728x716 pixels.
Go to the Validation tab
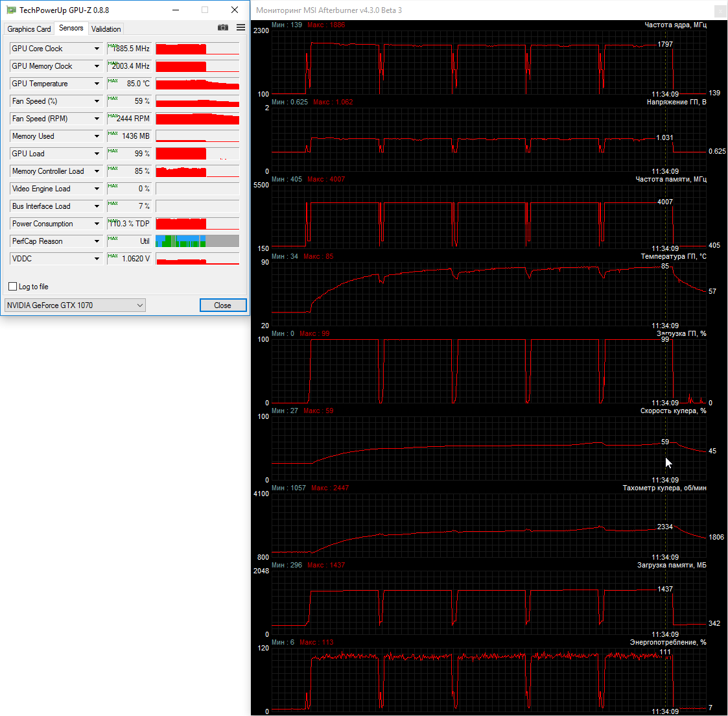click(x=106, y=29)
